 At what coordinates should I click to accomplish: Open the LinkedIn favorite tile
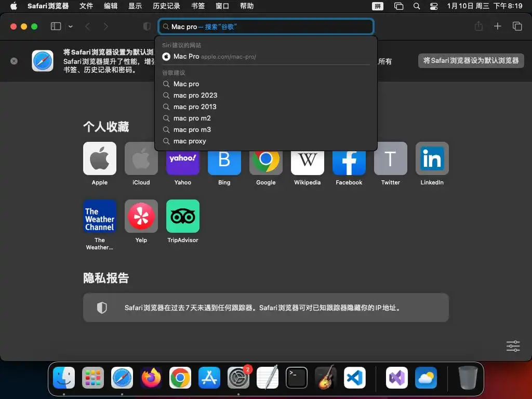[432, 158]
